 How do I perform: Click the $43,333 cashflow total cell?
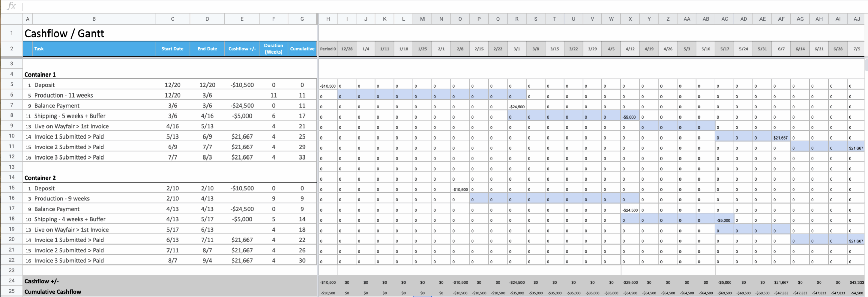(x=856, y=282)
